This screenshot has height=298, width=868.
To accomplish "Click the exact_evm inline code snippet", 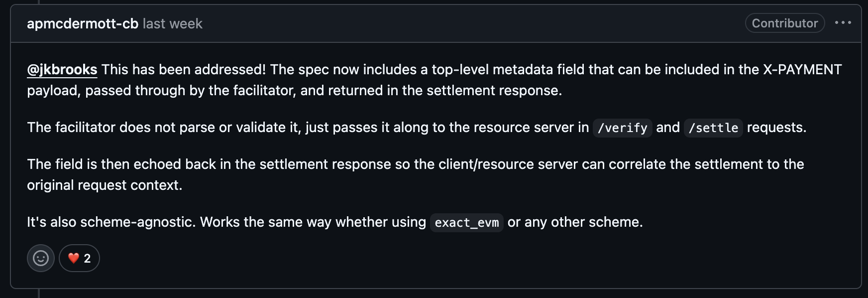I will pos(466,223).
